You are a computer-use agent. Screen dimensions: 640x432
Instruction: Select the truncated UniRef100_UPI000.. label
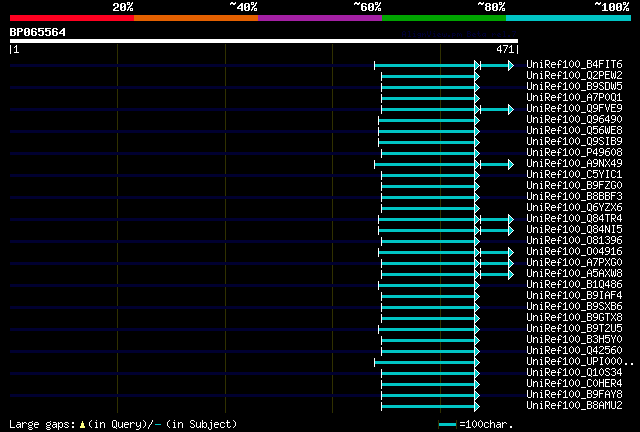point(580,362)
